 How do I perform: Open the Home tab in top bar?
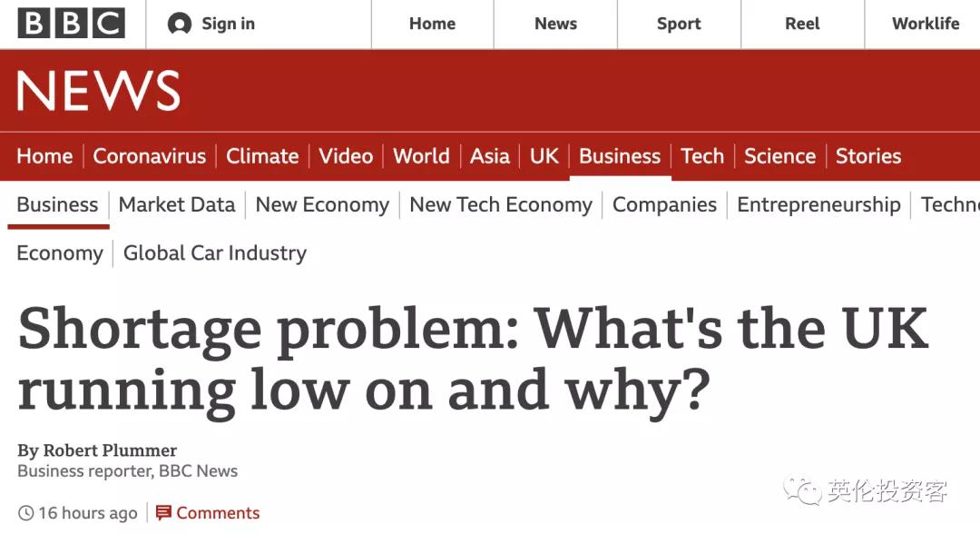point(432,25)
